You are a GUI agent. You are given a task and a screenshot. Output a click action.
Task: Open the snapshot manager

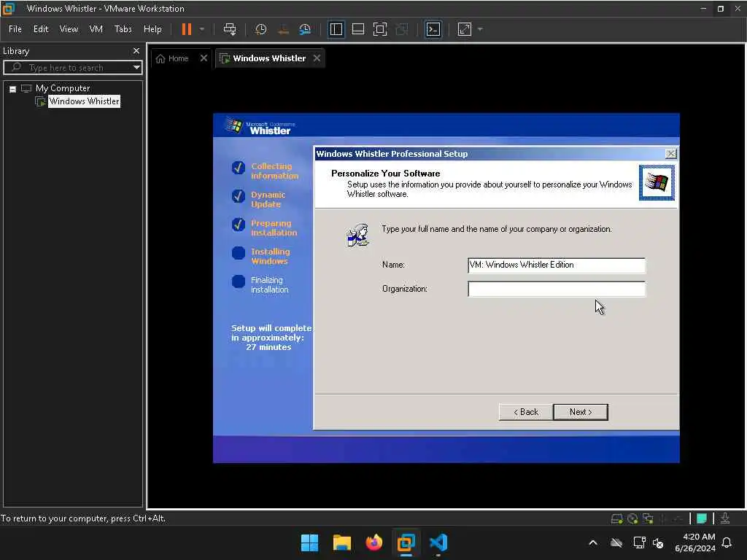pos(305,29)
